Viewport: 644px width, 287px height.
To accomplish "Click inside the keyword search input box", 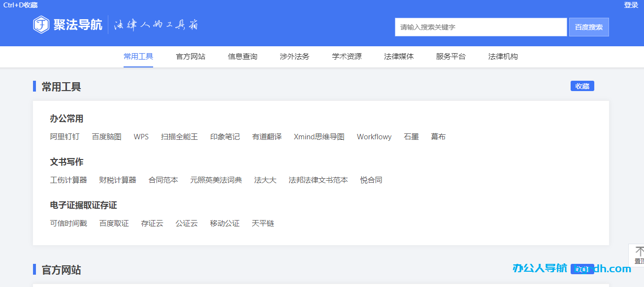I will (x=480, y=27).
